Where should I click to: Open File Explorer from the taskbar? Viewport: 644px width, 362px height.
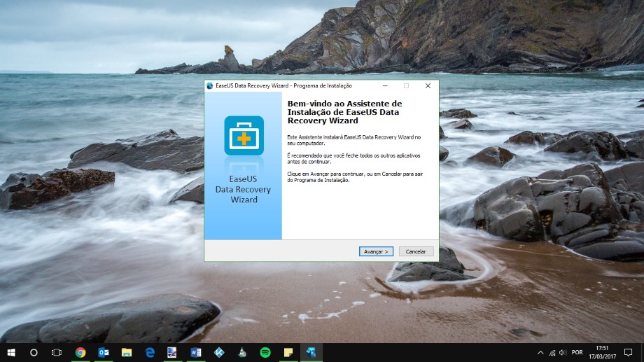click(x=127, y=352)
